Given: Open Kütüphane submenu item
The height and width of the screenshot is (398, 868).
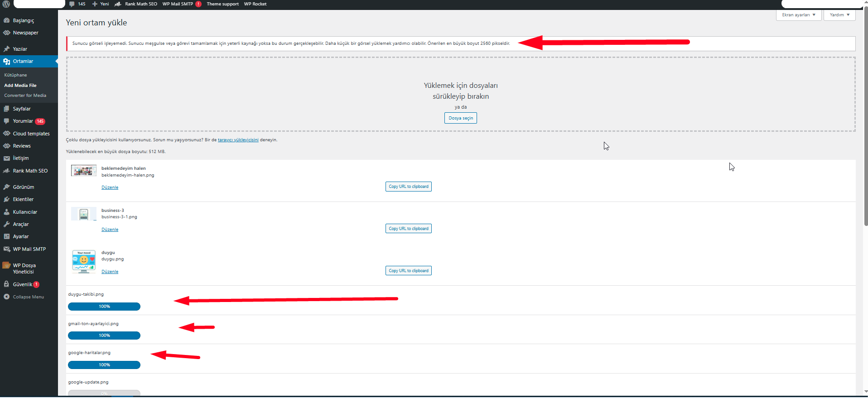Looking at the screenshot, I should point(15,75).
